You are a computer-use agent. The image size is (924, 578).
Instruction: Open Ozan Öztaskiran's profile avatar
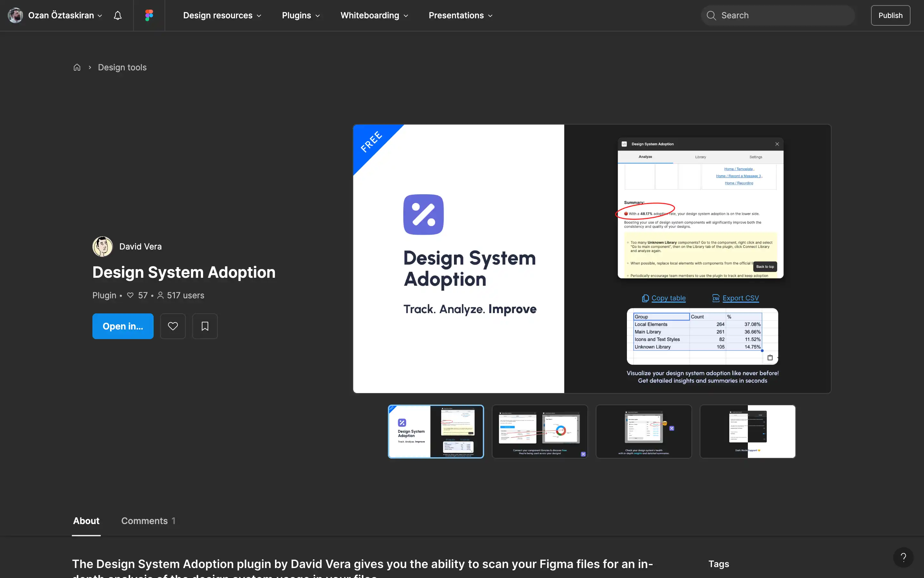15,15
